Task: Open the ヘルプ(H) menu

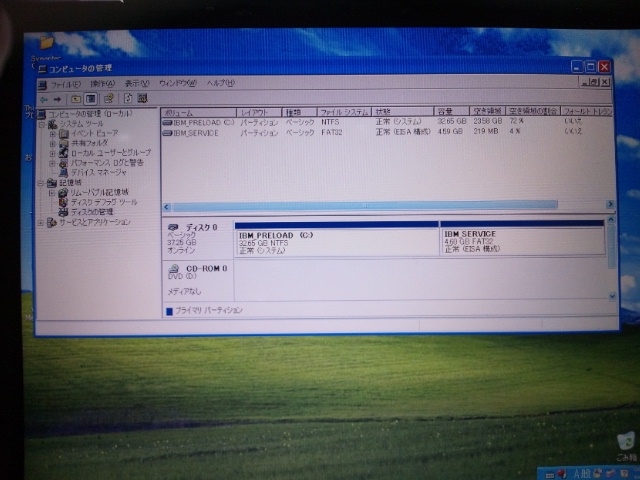Action: [x=220, y=83]
